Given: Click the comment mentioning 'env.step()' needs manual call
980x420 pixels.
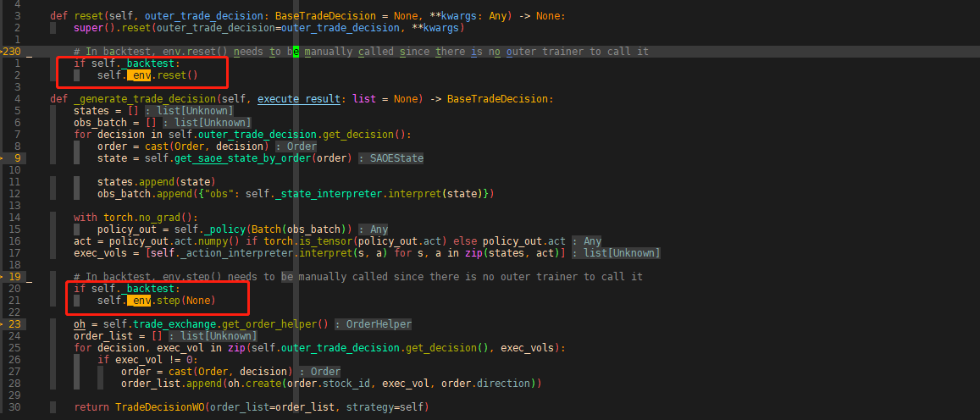Looking at the screenshot, I should pyautogui.click(x=358, y=277).
